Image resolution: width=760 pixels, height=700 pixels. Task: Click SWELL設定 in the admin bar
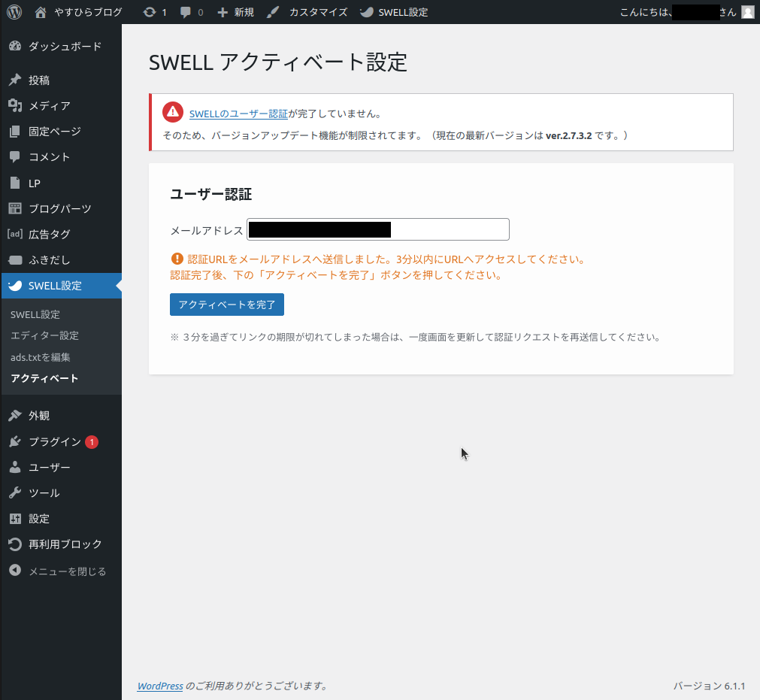[x=403, y=12]
